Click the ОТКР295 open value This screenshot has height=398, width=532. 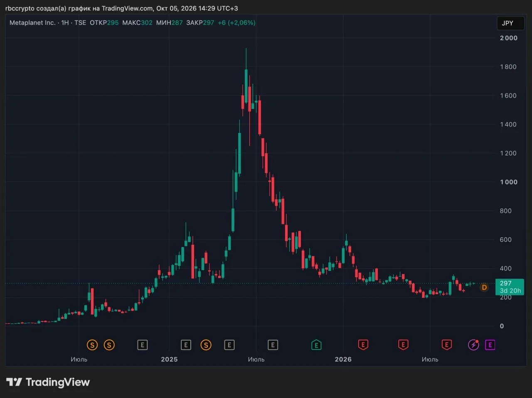104,23
